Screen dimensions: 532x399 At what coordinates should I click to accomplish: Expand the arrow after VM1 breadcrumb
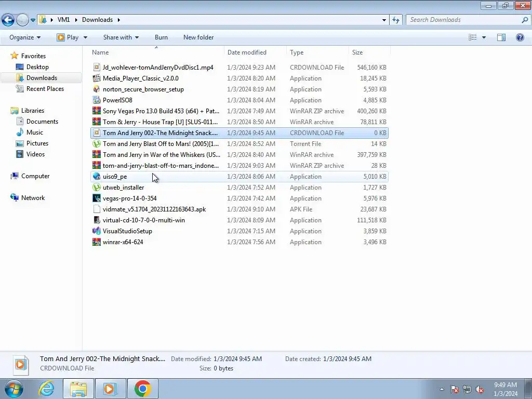pyautogui.click(x=76, y=20)
